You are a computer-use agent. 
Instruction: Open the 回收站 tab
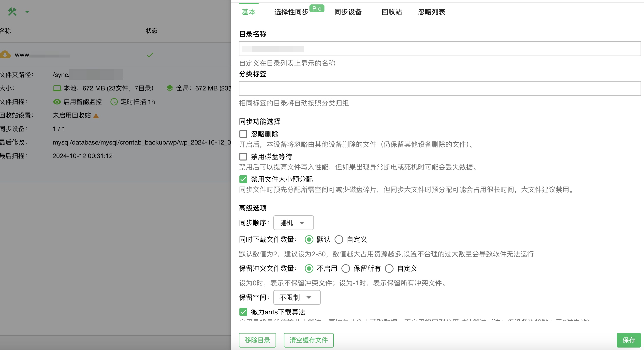392,12
